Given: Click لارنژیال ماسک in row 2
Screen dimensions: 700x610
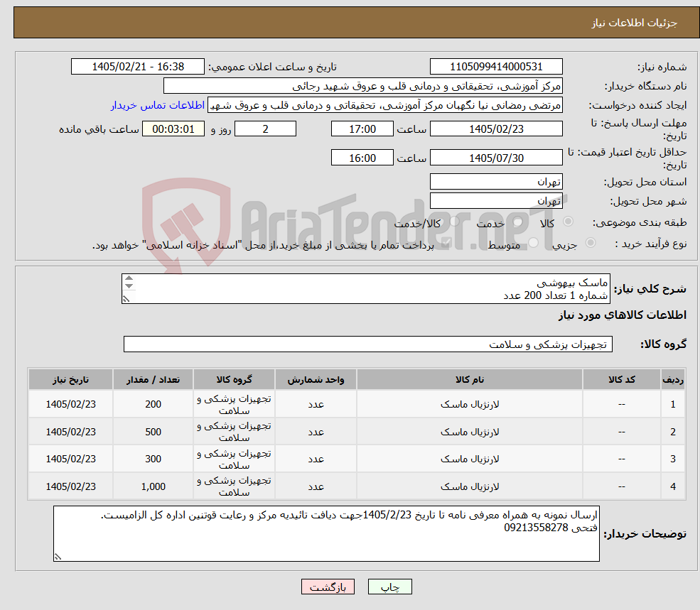Looking at the screenshot, I should pos(470,432).
